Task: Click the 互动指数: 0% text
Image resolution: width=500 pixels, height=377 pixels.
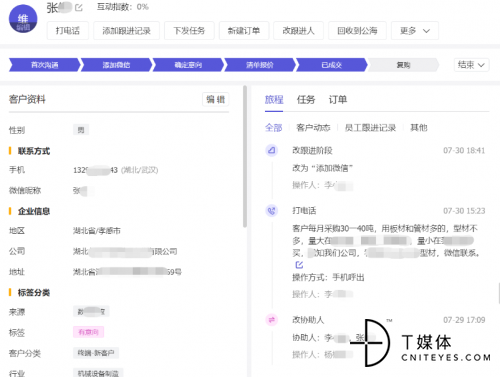Action: (x=122, y=7)
